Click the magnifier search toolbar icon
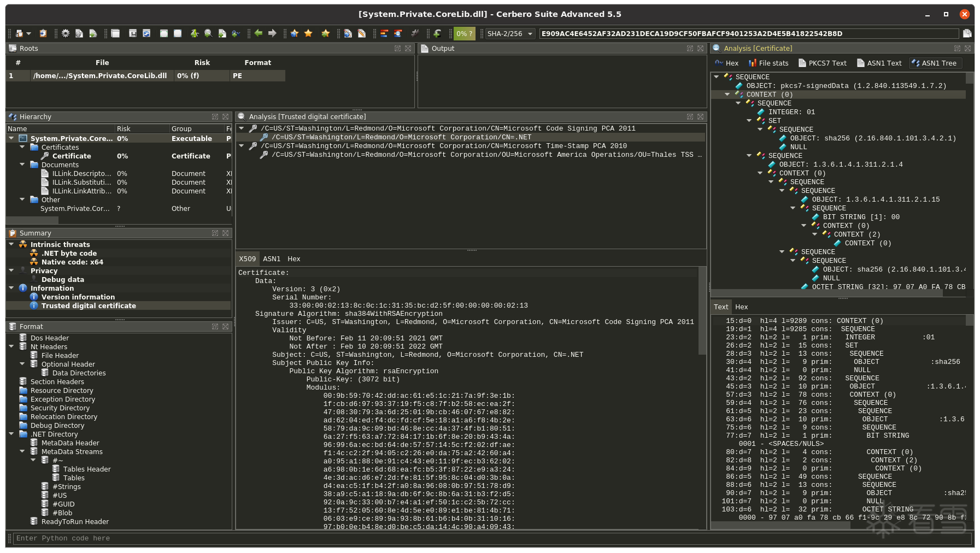980x553 pixels. click(208, 33)
